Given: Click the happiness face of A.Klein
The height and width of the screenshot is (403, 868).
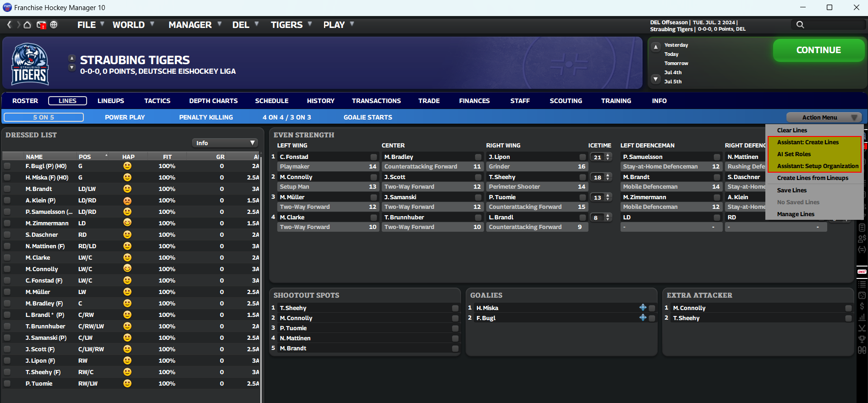Looking at the screenshot, I should [x=127, y=200].
